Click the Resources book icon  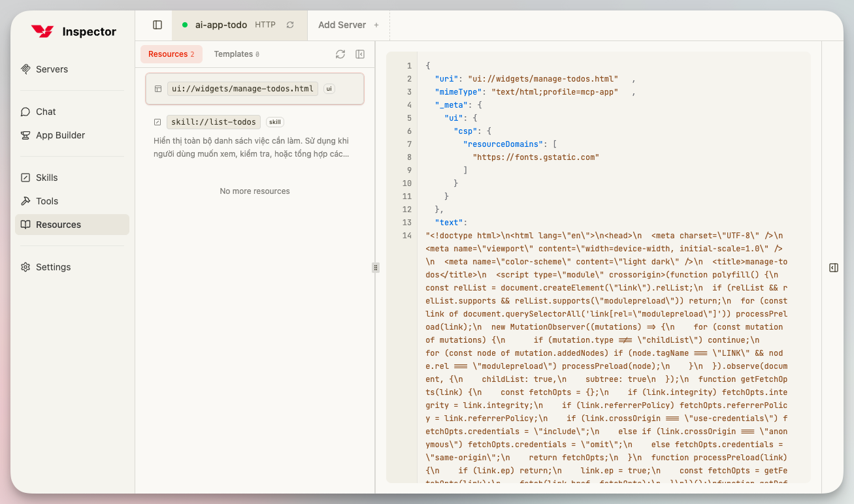point(25,225)
